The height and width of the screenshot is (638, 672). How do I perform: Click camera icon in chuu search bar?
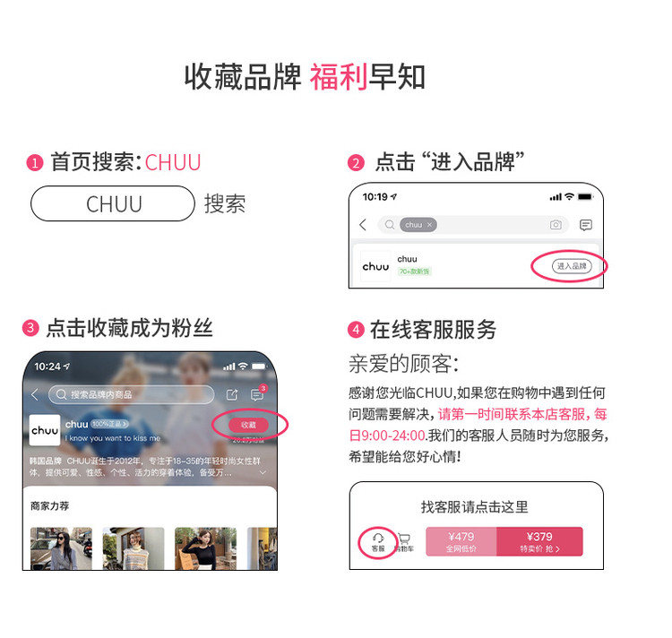pyautogui.click(x=556, y=225)
